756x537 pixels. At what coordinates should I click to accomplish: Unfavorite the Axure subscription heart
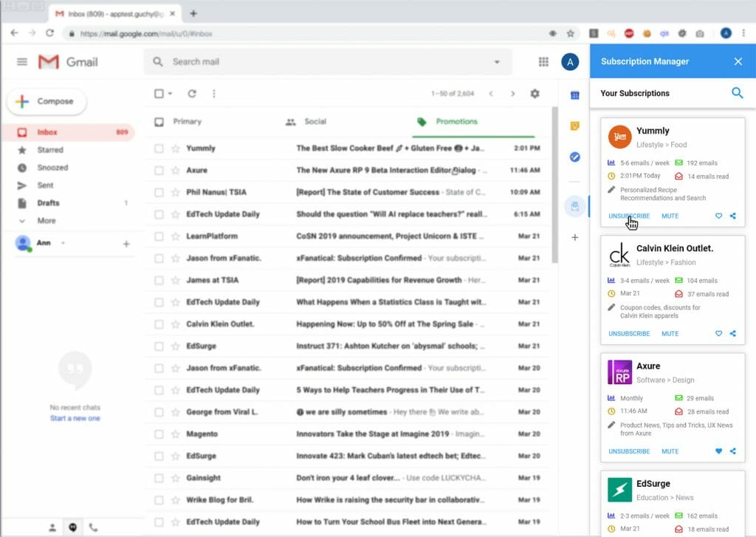pyautogui.click(x=718, y=451)
